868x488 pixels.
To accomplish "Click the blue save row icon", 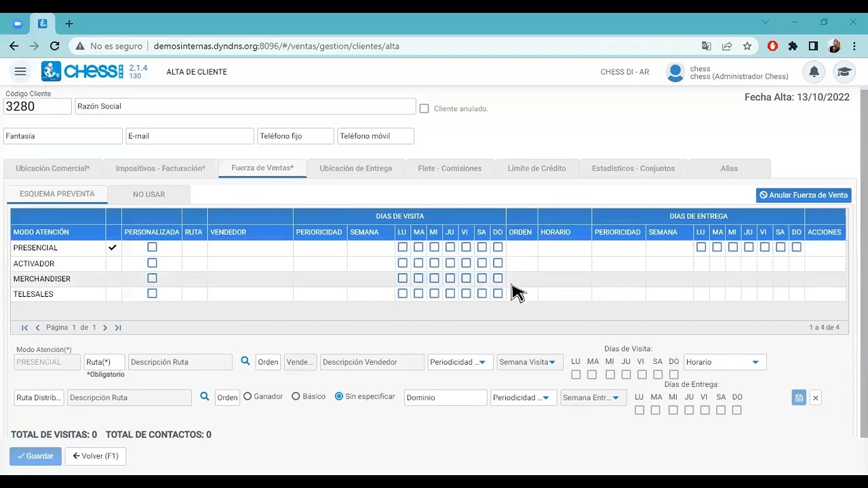I will [799, 398].
